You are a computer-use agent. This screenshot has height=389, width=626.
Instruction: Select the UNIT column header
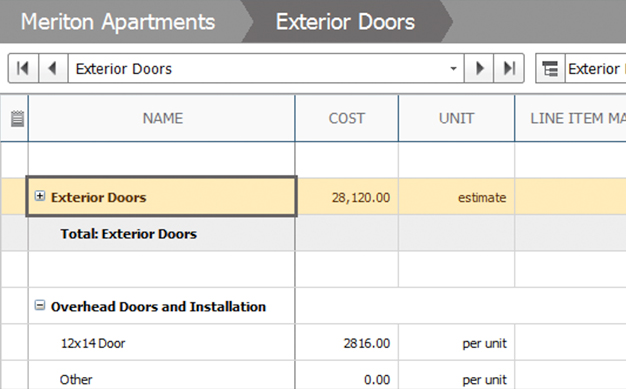(x=456, y=118)
